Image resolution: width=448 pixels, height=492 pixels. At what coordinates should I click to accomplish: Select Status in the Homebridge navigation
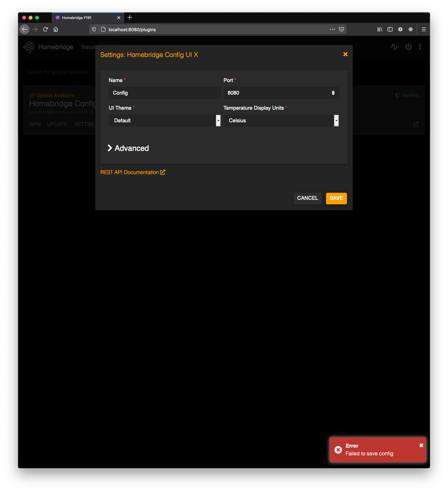click(87, 47)
